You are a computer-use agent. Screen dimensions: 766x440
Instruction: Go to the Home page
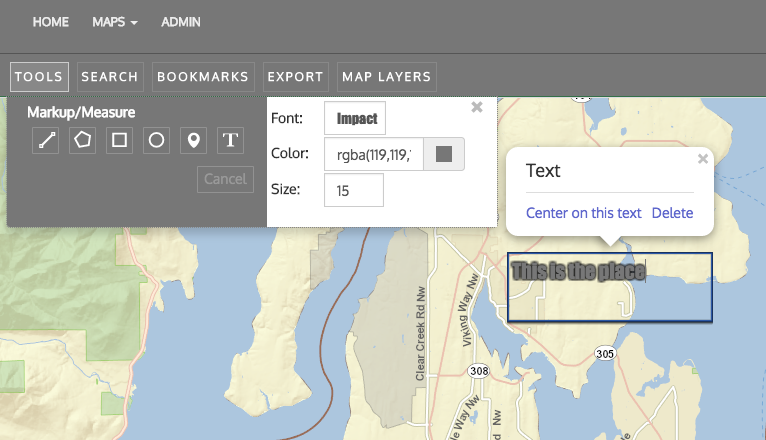[52, 22]
